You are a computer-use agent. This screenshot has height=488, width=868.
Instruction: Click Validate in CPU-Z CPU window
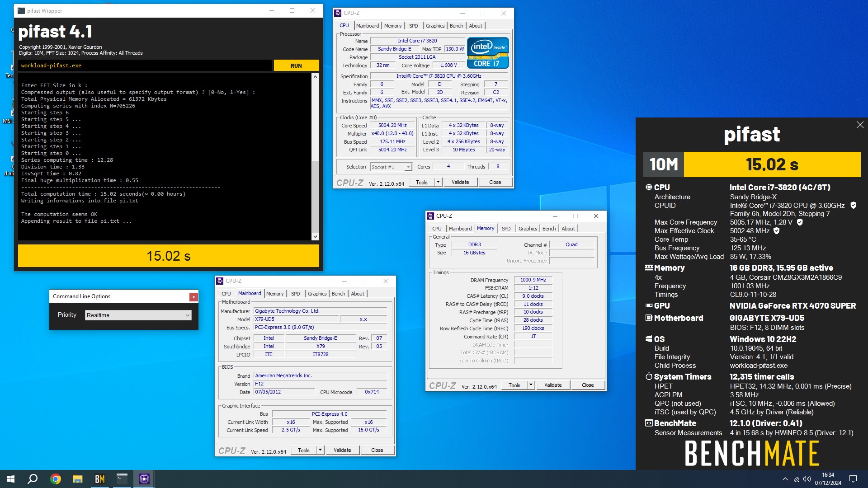coord(460,182)
